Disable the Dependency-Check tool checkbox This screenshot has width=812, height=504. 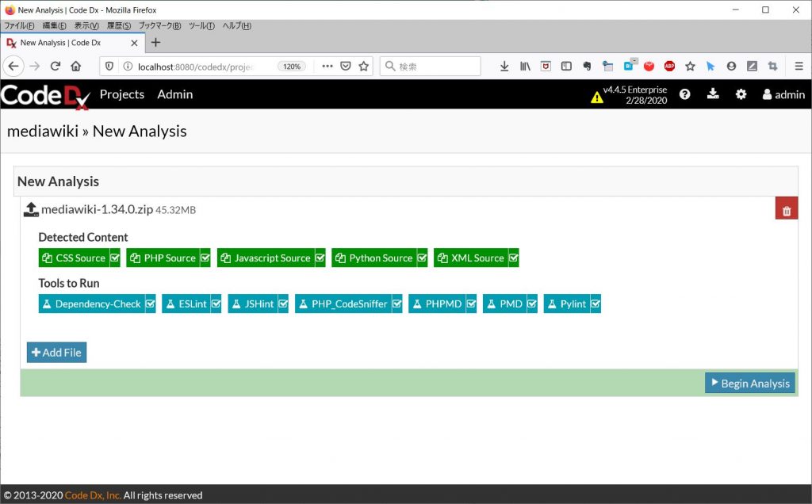tap(150, 304)
